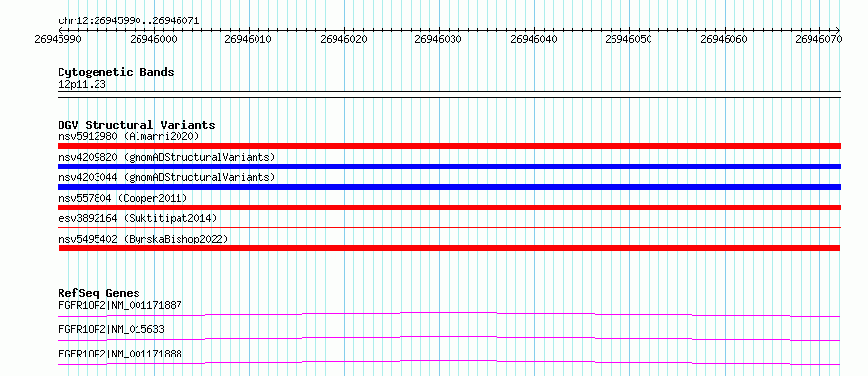Click the FGFR1OP2|NM_001171888 gene label
Image resolution: width=868 pixels, height=376 pixels.
coord(120,354)
